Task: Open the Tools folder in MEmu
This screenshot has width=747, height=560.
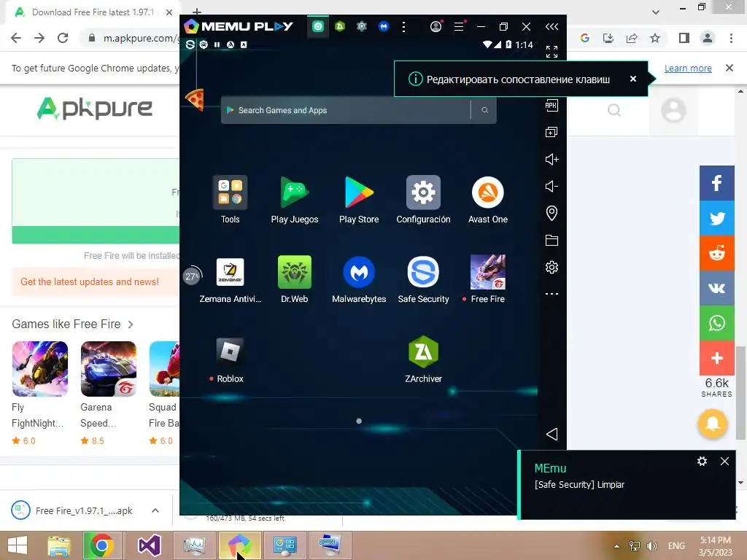Action: pyautogui.click(x=230, y=192)
